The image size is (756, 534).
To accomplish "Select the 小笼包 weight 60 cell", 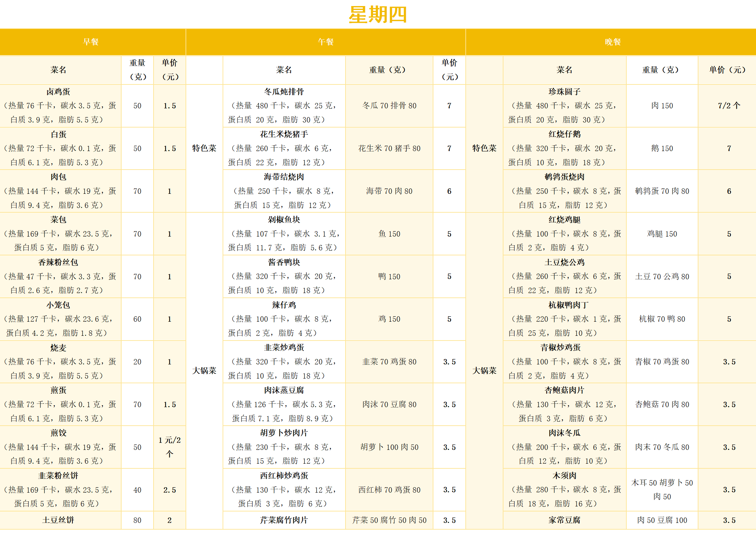I will click(137, 319).
